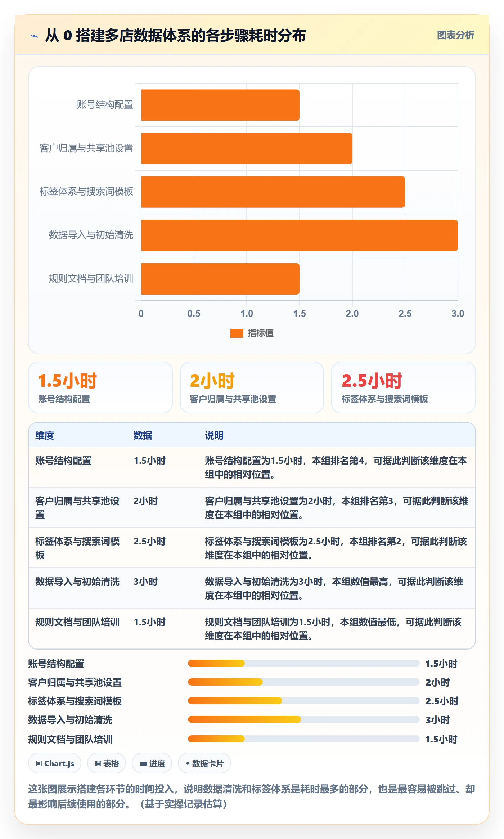Click the description mentioning 本组数值最高
Image resolution: width=504 pixels, height=839 pixels.
point(334,588)
